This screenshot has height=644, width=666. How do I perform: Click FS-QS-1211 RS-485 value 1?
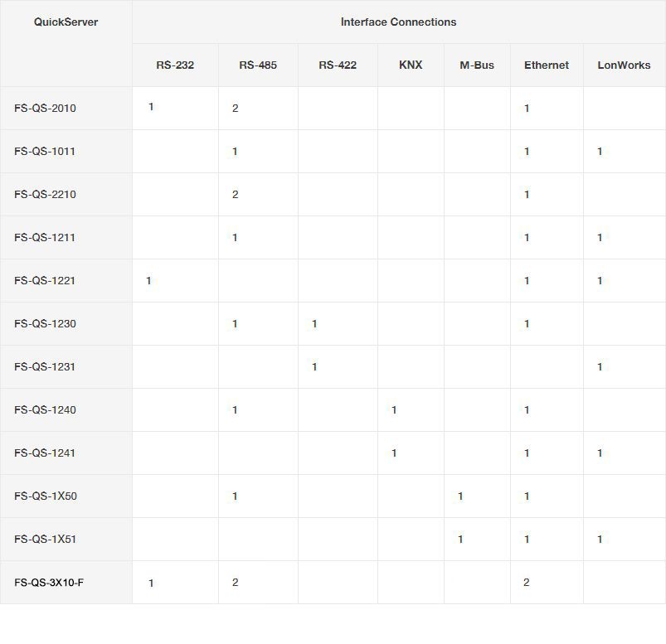pyautogui.click(x=235, y=238)
